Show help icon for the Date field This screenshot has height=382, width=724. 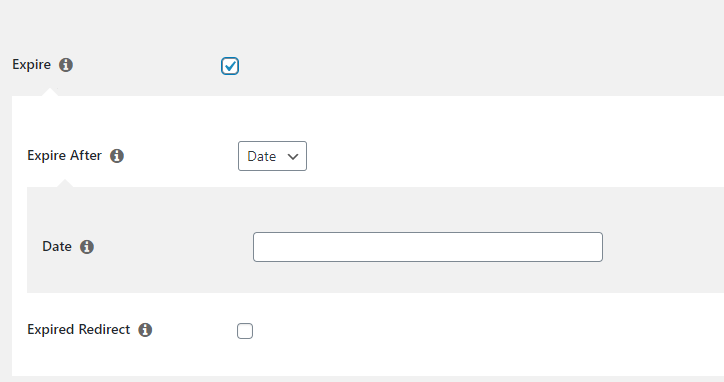pyautogui.click(x=87, y=247)
